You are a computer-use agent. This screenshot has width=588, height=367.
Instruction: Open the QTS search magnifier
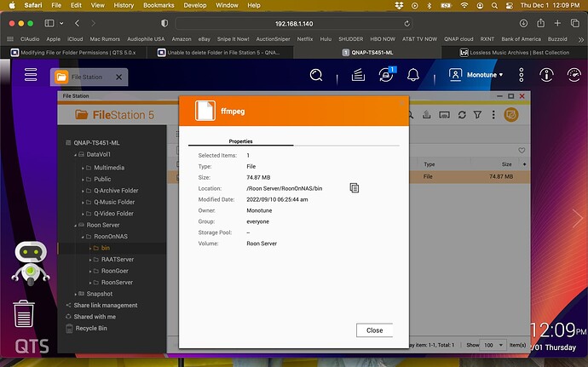tap(316, 75)
